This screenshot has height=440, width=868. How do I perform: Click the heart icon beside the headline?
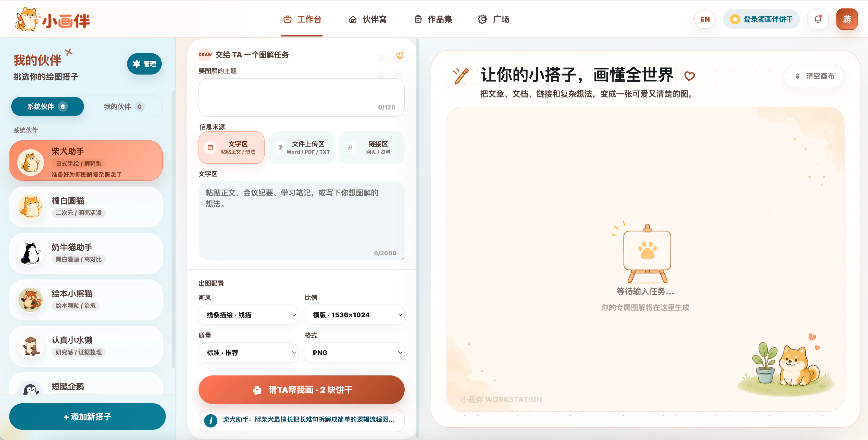[x=689, y=76]
